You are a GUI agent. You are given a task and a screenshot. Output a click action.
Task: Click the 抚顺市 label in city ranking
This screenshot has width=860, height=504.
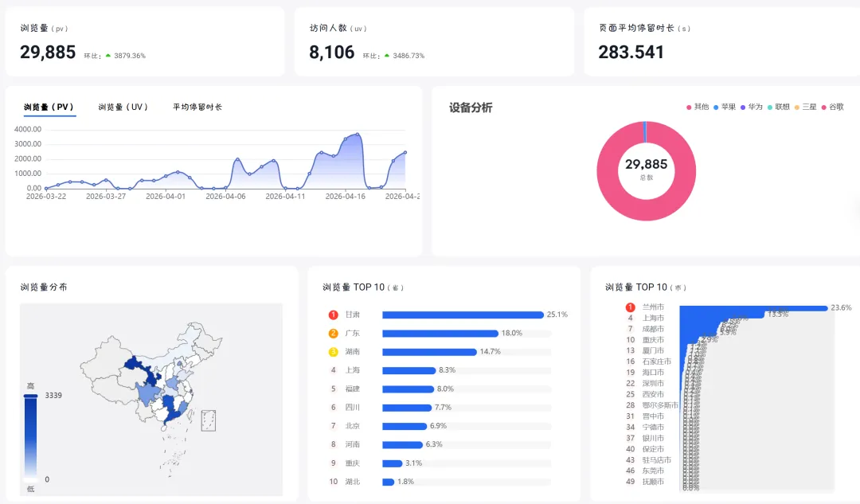(653, 482)
